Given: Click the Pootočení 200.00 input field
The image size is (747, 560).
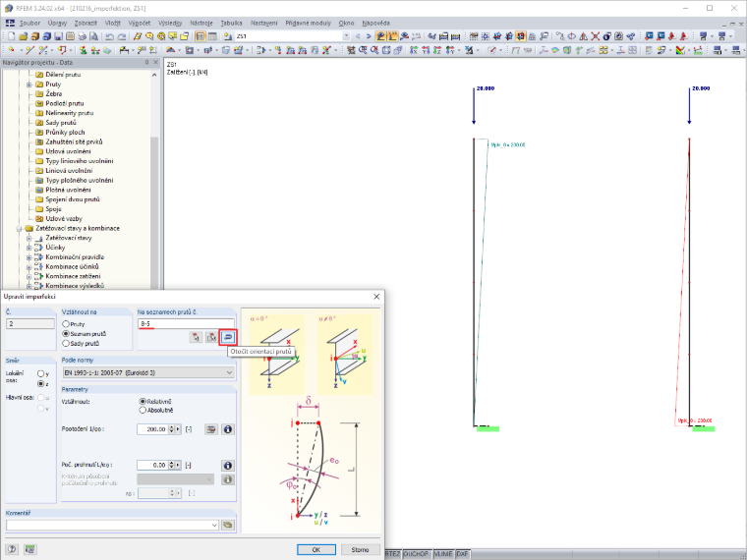Looking at the screenshot, I should [152, 429].
